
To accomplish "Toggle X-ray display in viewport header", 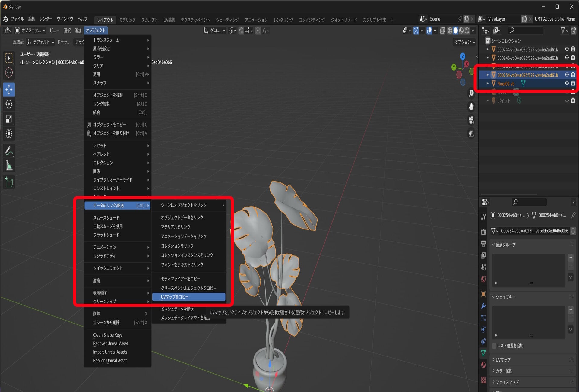I will click(442, 30).
